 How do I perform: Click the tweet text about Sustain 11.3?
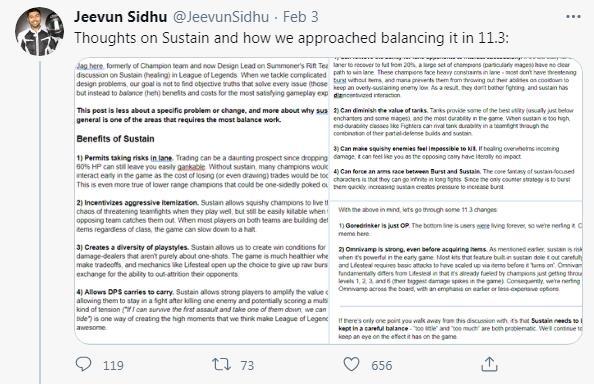click(292, 38)
